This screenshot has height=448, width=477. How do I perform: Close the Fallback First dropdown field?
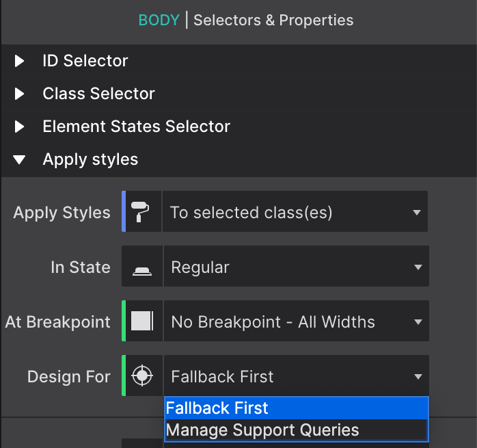tap(297, 375)
